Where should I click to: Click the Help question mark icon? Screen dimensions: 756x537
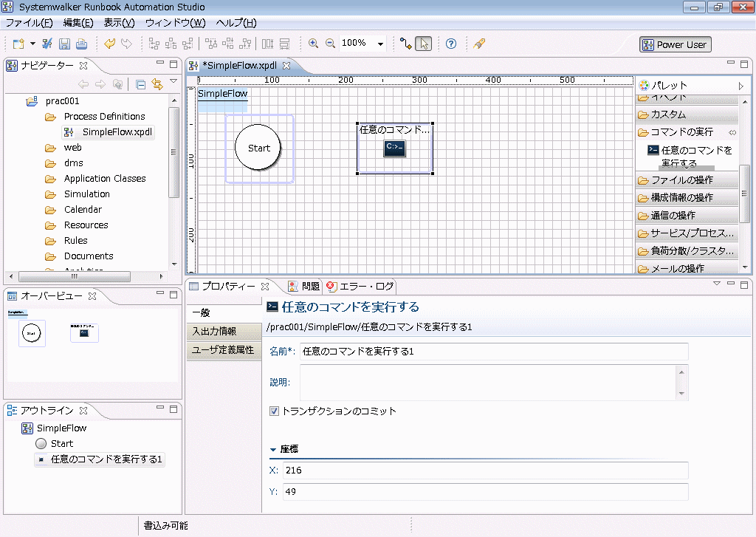pyautogui.click(x=451, y=44)
